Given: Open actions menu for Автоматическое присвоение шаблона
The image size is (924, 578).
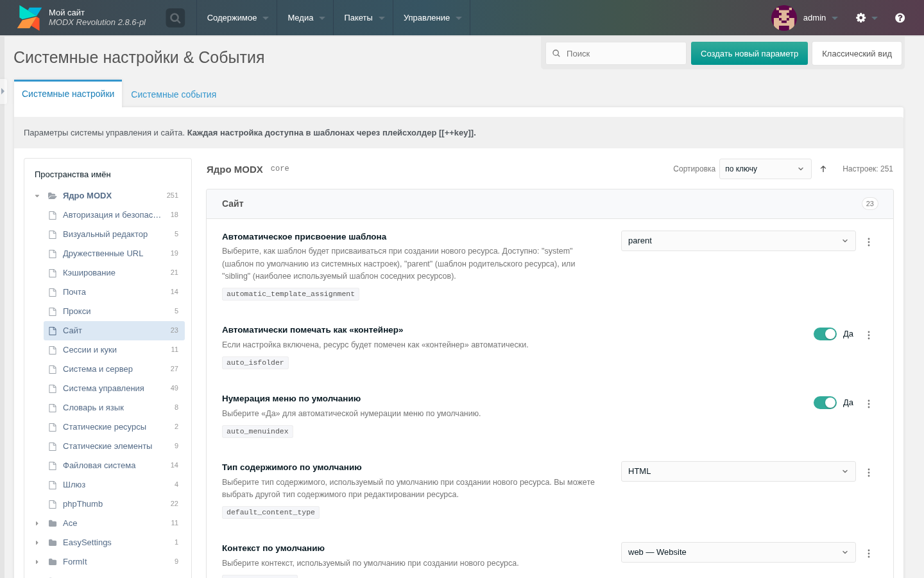Looking at the screenshot, I should [869, 242].
